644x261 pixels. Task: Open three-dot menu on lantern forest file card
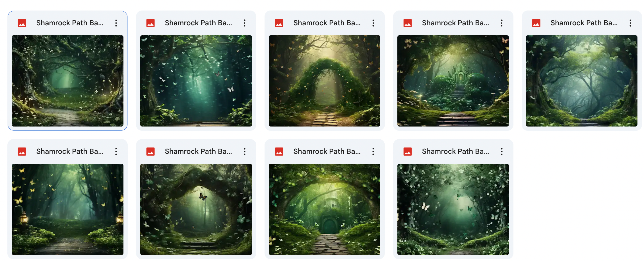pos(116,152)
